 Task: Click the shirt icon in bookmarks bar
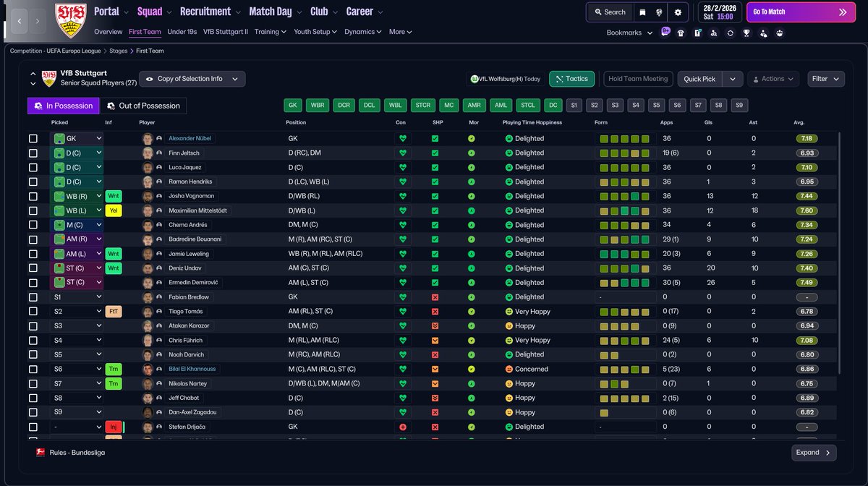coord(681,33)
